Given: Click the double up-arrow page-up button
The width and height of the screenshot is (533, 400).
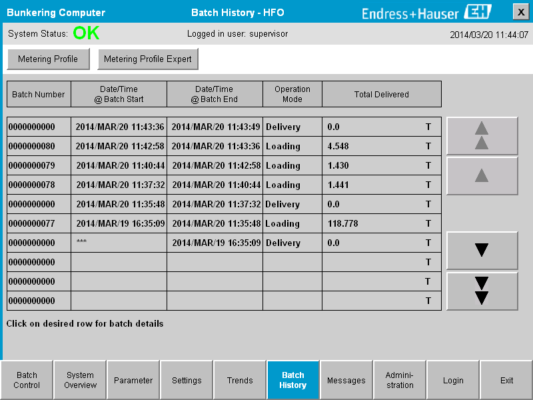Looking at the screenshot, I should [x=482, y=136].
